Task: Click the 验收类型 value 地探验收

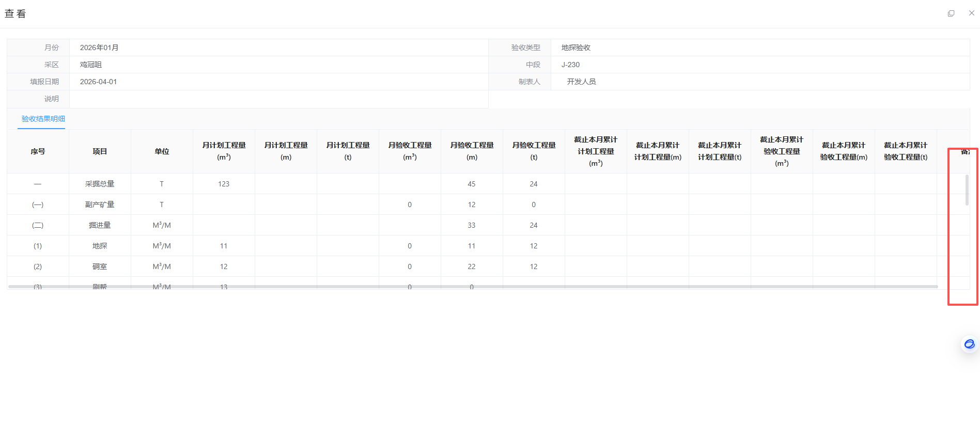Action: 576,48
